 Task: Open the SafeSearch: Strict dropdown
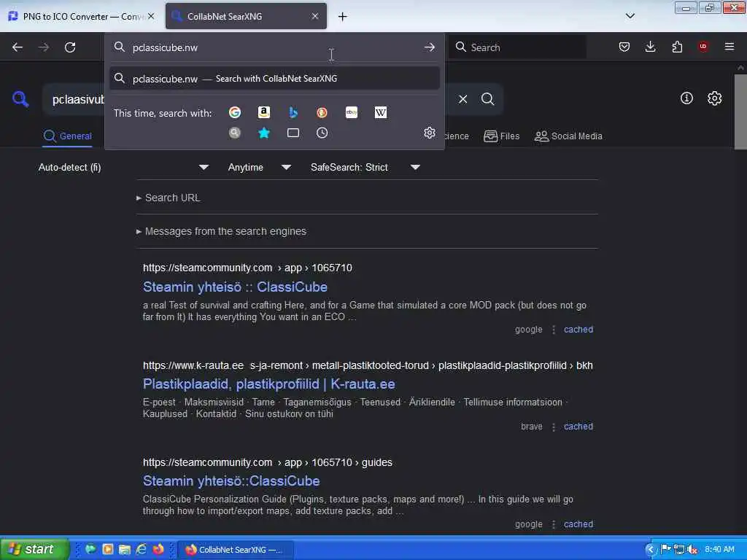[365, 167]
